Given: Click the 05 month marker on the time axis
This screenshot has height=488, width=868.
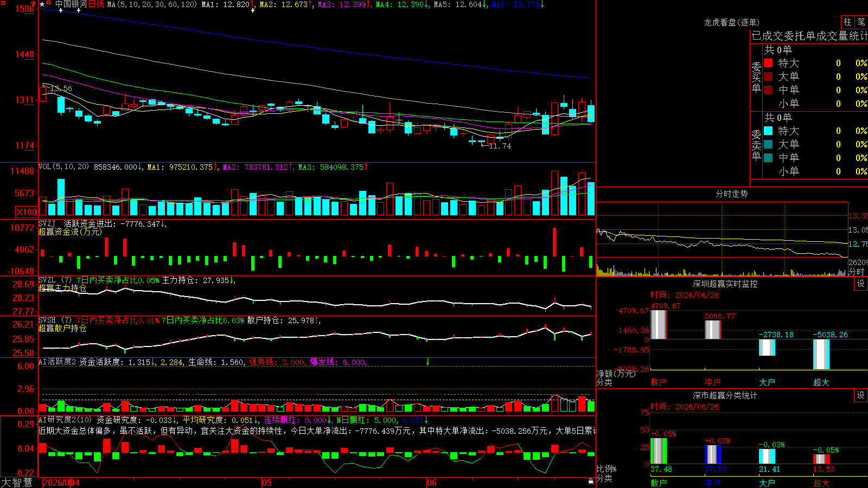Looking at the screenshot, I should [x=266, y=483].
